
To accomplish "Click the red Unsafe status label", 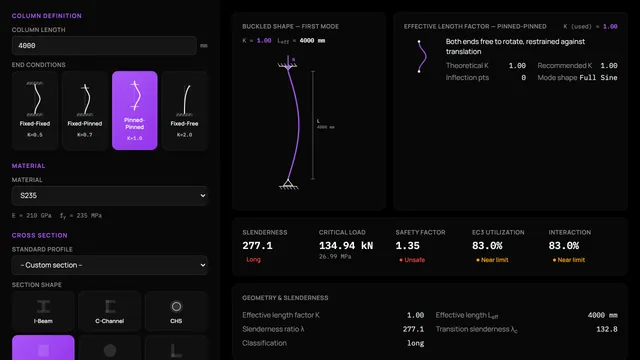I will point(412,260).
